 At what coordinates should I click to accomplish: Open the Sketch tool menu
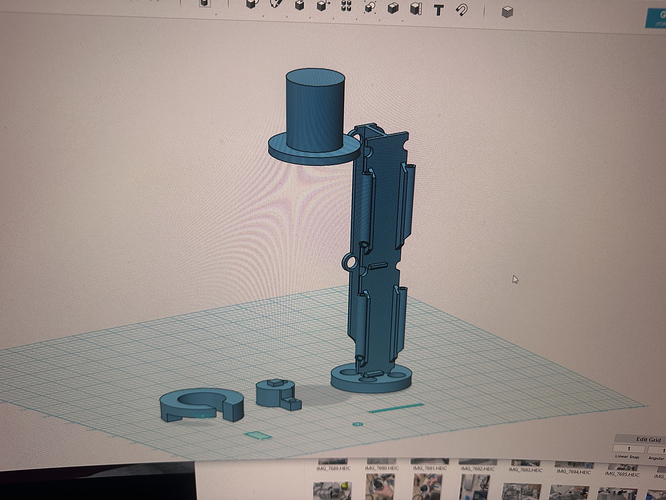click(x=276, y=4)
